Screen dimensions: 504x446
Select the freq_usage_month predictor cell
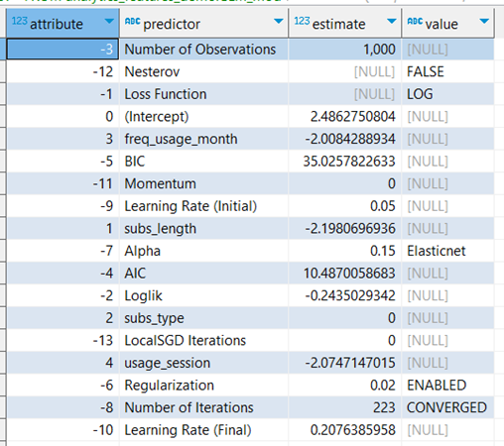click(203, 139)
